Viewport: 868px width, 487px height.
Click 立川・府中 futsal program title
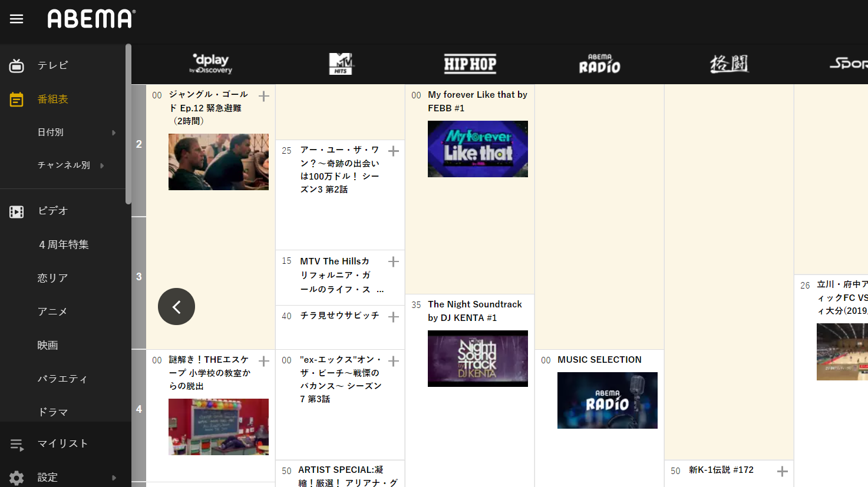(x=842, y=297)
